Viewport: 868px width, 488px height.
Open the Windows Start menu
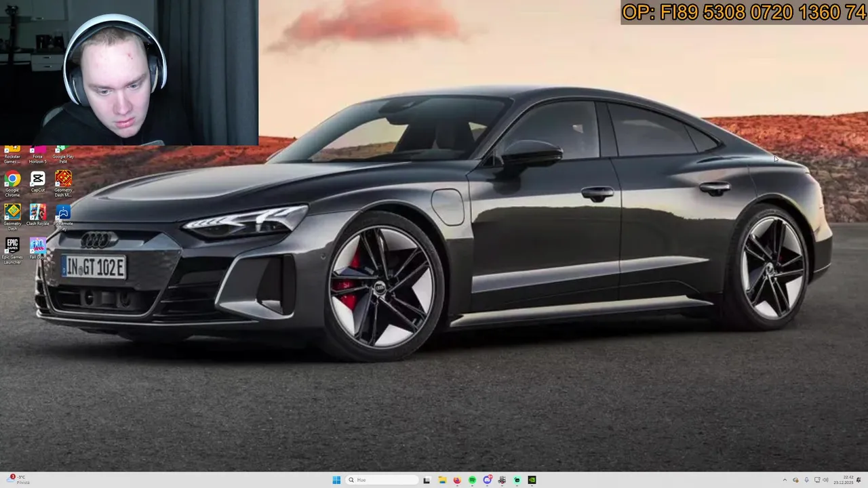point(336,480)
